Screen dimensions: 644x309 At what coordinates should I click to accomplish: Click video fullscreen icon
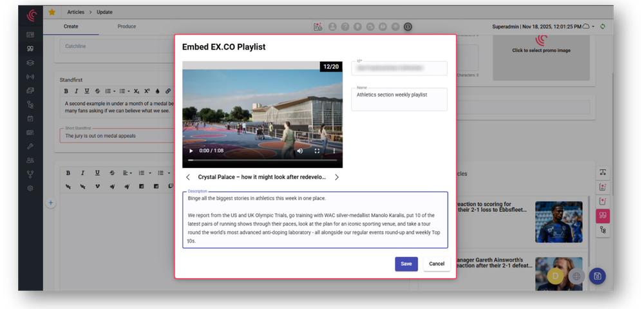click(x=317, y=151)
